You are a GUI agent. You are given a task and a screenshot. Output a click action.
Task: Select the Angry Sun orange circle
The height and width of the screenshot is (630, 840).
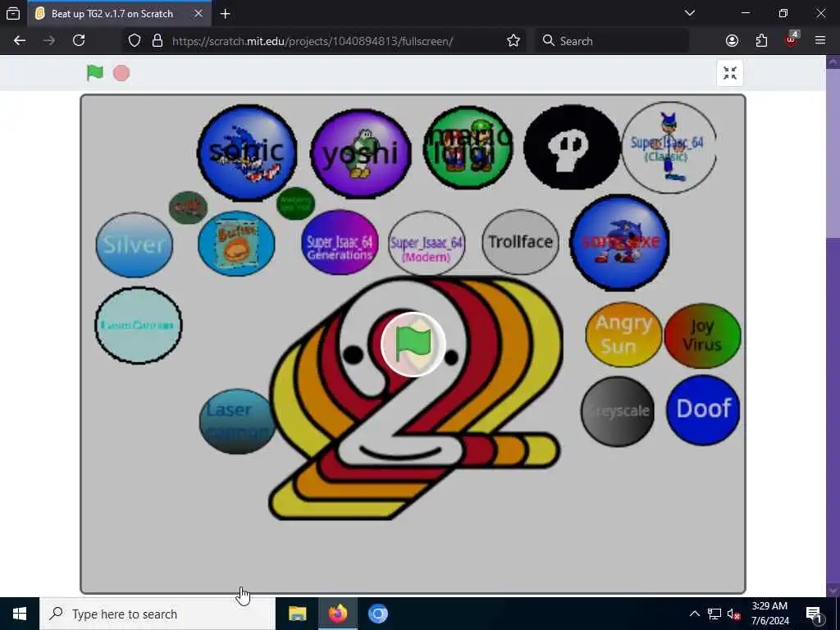623,335
